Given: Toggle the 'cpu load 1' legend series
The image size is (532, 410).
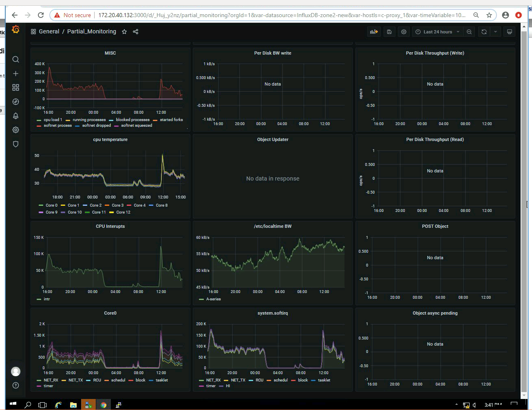Looking at the screenshot, I should pyautogui.click(x=53, y=120).
